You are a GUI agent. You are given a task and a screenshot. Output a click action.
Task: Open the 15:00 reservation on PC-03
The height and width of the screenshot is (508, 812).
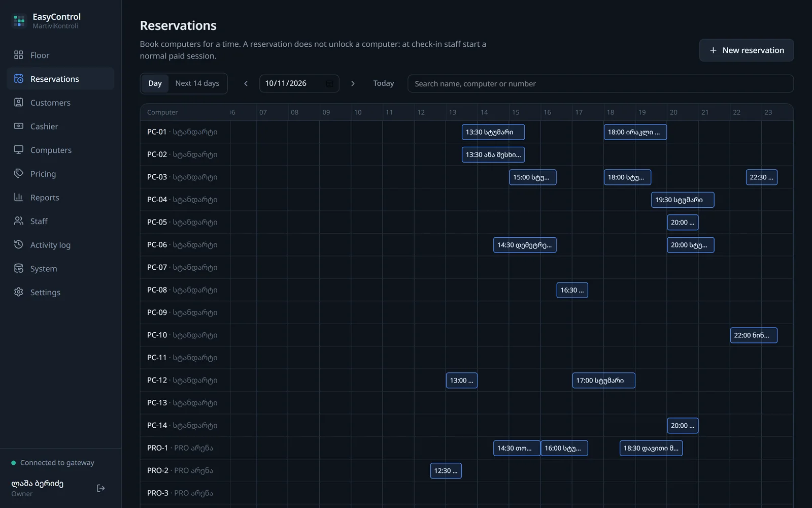pos(533,177)
